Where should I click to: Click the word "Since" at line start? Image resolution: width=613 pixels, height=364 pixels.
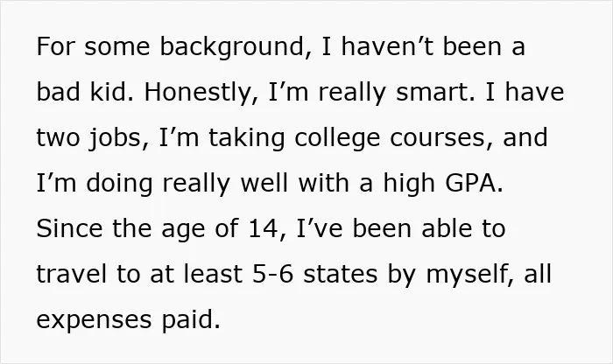tap(69, 228)
